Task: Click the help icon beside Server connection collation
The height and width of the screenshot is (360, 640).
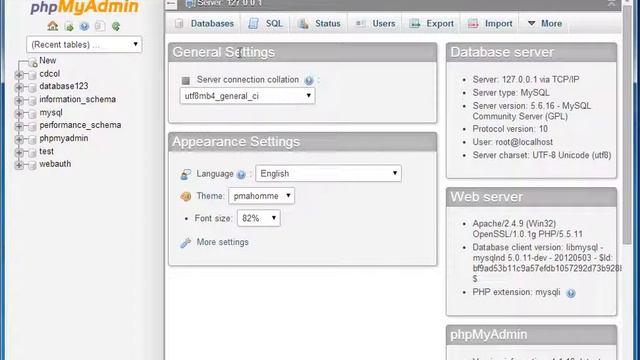Action: click(309, 80)
